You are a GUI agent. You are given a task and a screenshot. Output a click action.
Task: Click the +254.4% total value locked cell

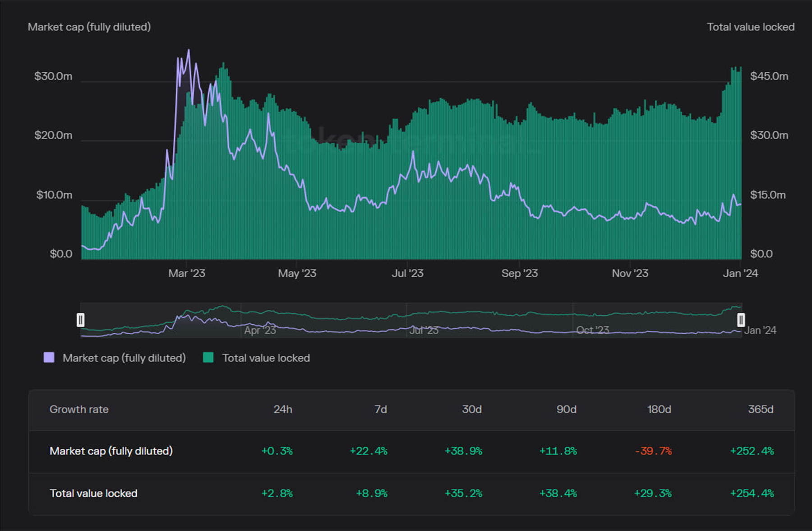(752, 494)
